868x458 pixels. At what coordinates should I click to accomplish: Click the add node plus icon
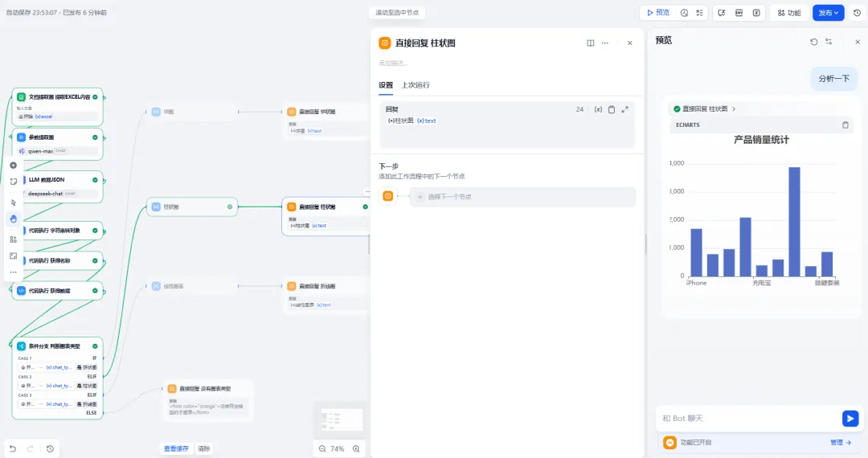[13, 166]
